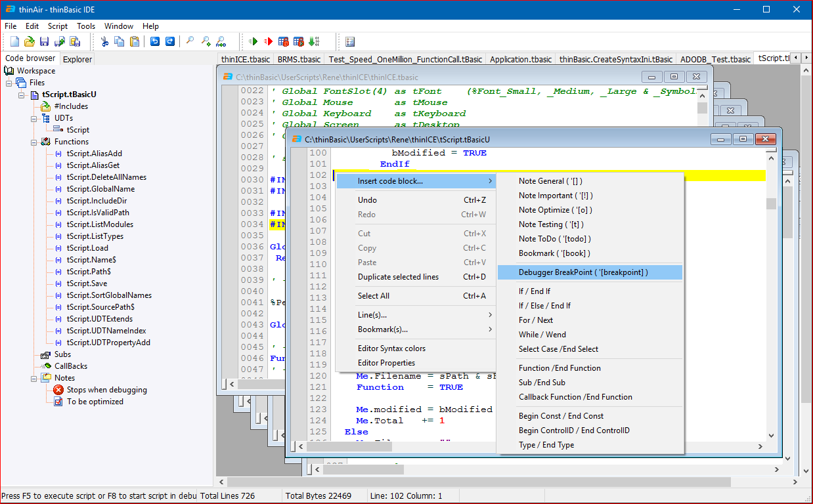Click Editor Syntax colors menu entry
Image resolution: width=813 pixels, height=504 pixels.
pos(391,348)
